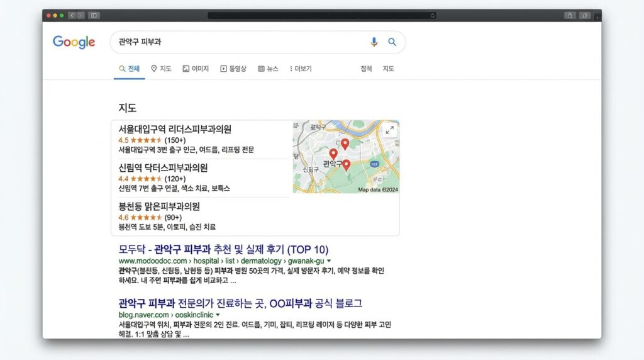644x360 pixels.
Task: Click the tabs overview icon in browser toolbar
Action: [x=584, y=16]
